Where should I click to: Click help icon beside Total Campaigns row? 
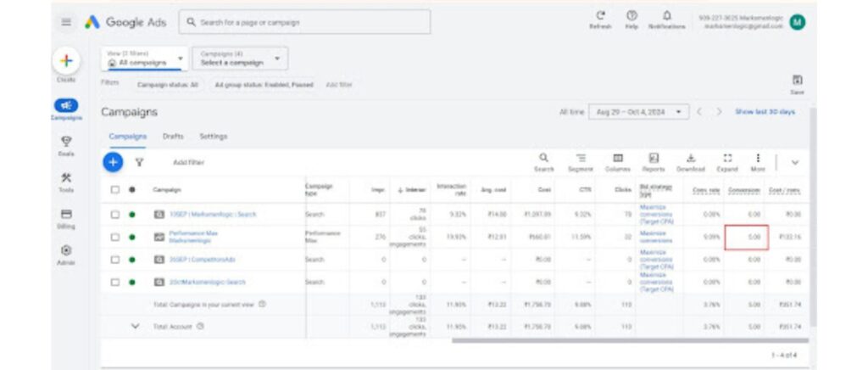coord(263,304)
